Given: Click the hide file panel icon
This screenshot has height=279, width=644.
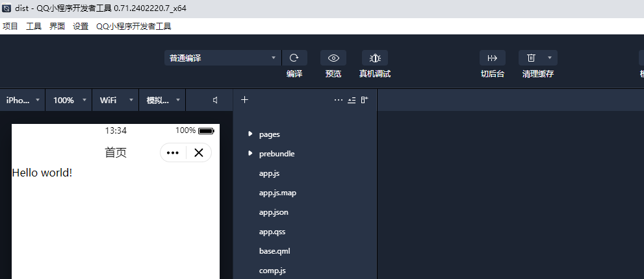Looking at the screenshot, I should [x=365, y=100].
